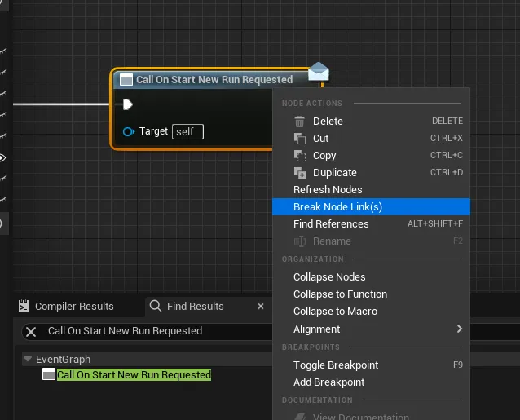
Task: Open the Alignment menu item
Action: pos(371,329)
